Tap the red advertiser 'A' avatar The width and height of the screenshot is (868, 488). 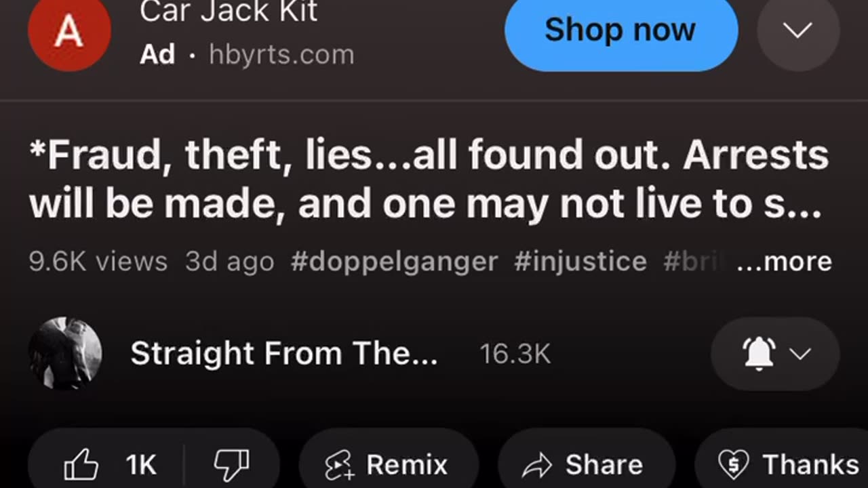(69, 33)
